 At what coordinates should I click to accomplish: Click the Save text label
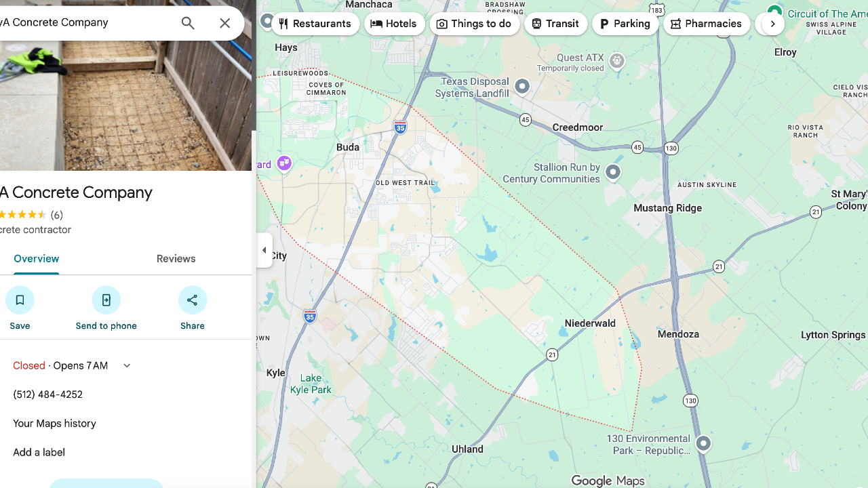point(20,326)
